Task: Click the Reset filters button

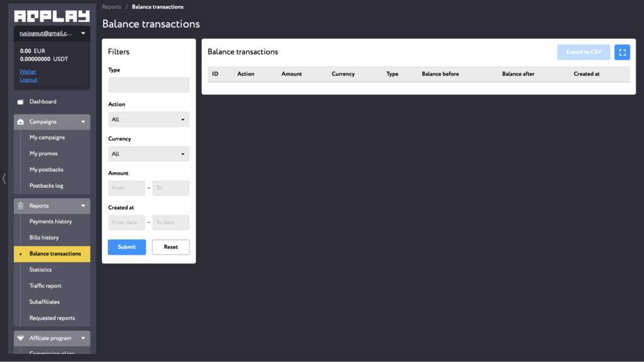Action: [x=170, y=247]
